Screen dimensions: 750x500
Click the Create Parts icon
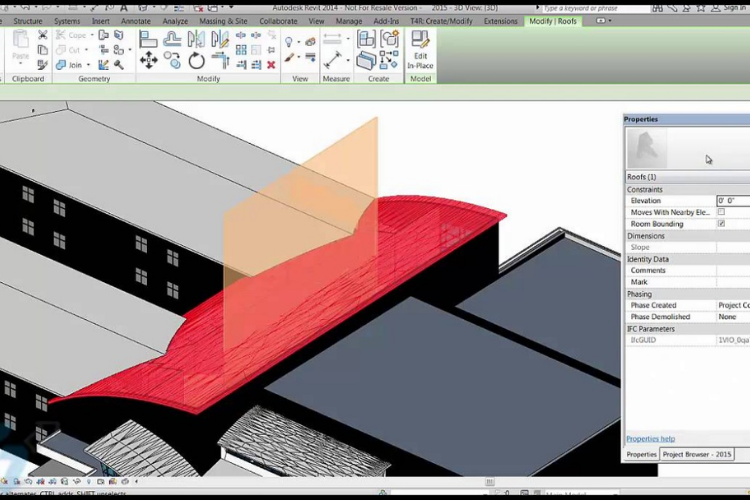tap(366, 61)
